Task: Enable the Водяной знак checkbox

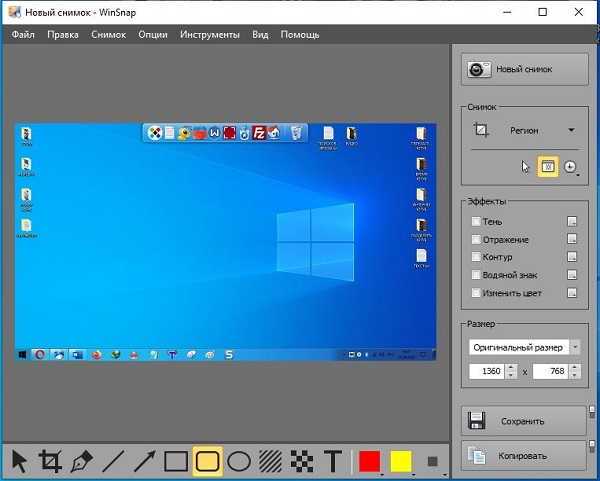Action: 476,275
